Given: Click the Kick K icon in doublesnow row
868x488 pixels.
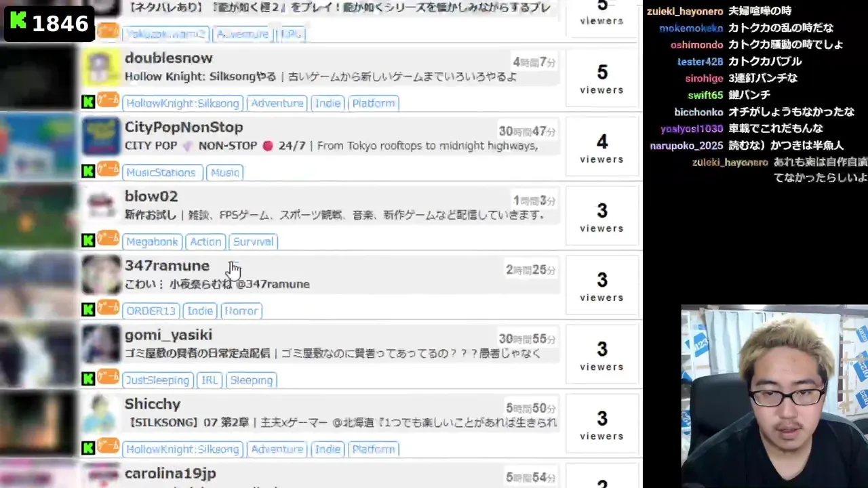Looking at the screenshot, I should coord(88,102).
